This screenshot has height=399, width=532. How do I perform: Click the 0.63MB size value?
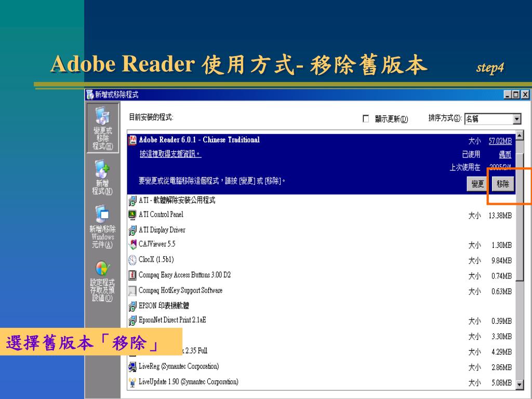click(501, 292)
